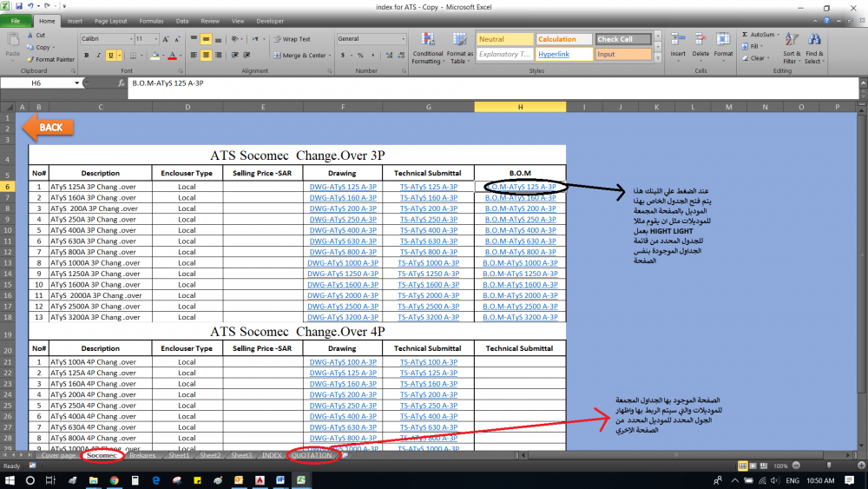The width and height of the screenshot is (868, 489).
Task: Open link TS-ATyS 1000 A-3P in row 13
Action: [x=429, y=262]
